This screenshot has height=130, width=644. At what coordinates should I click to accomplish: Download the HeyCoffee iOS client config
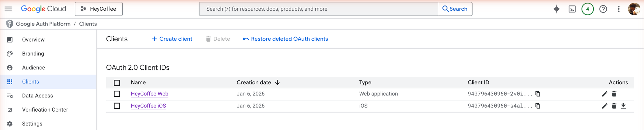coord(623,106)
